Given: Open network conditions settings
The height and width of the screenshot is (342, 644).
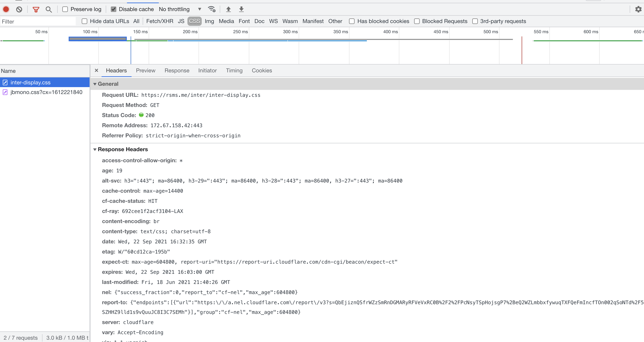Looking at the screenshot, I should [x=211, y=9].
